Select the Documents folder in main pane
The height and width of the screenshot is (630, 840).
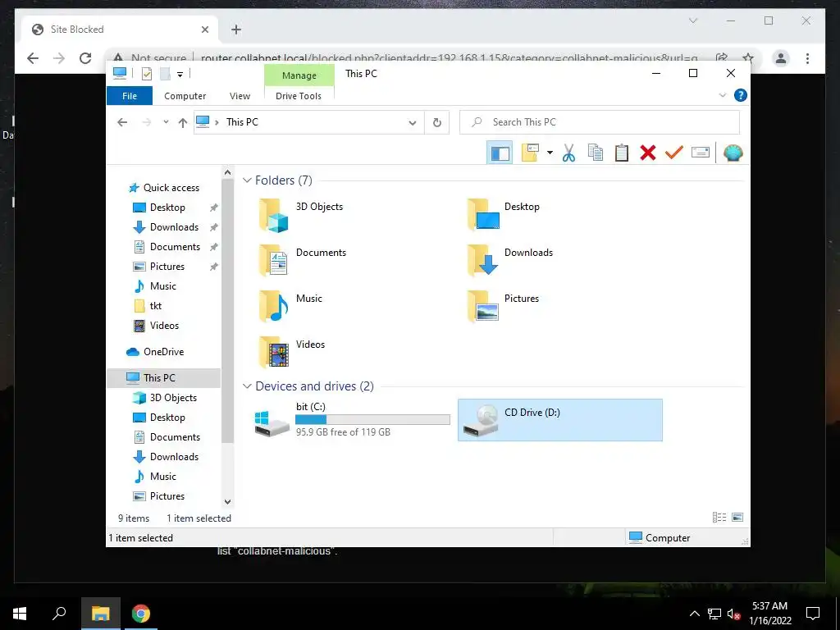[x=303, y=260]
